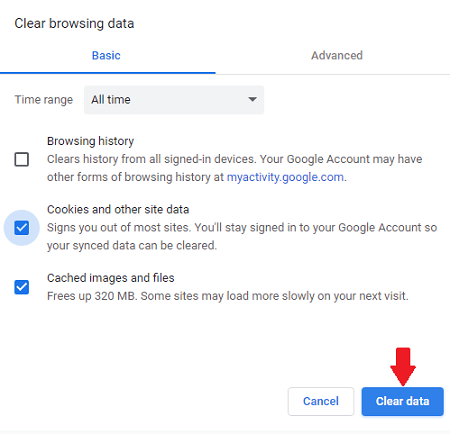The width and height of the screenshot is (450, 434).
Task: Click the blue Clear data button
Action: tap(402, 401)
